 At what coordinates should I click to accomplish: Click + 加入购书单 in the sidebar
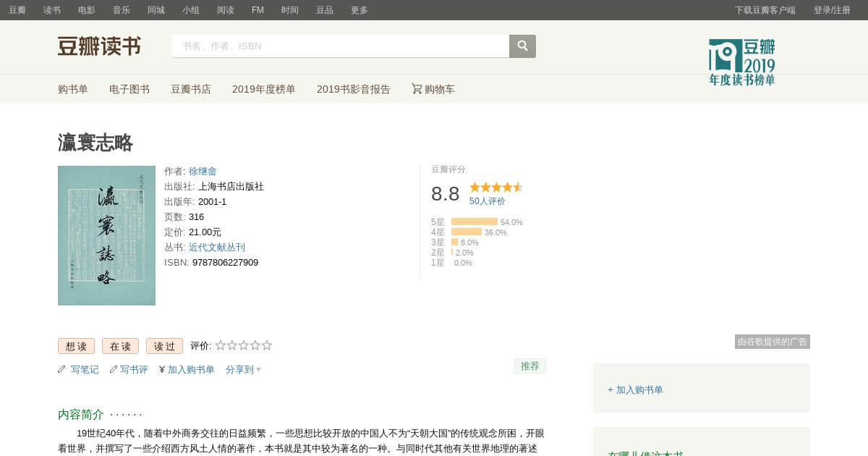635,390
